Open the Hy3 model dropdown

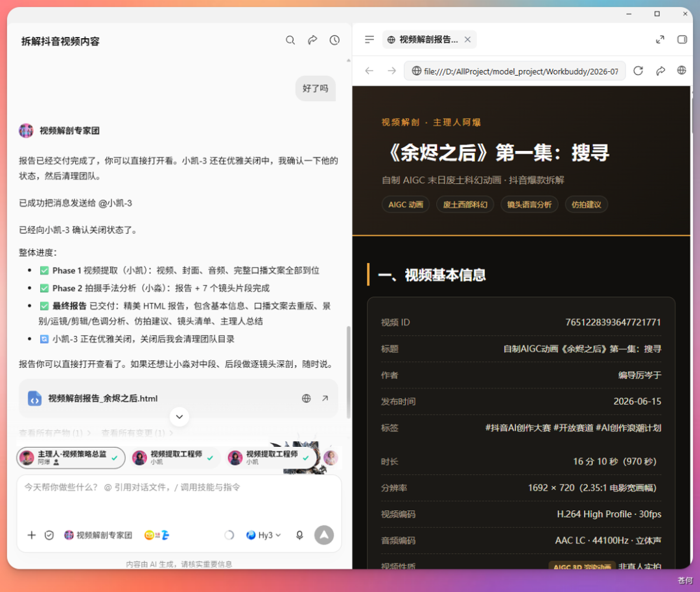click(263, 535)
